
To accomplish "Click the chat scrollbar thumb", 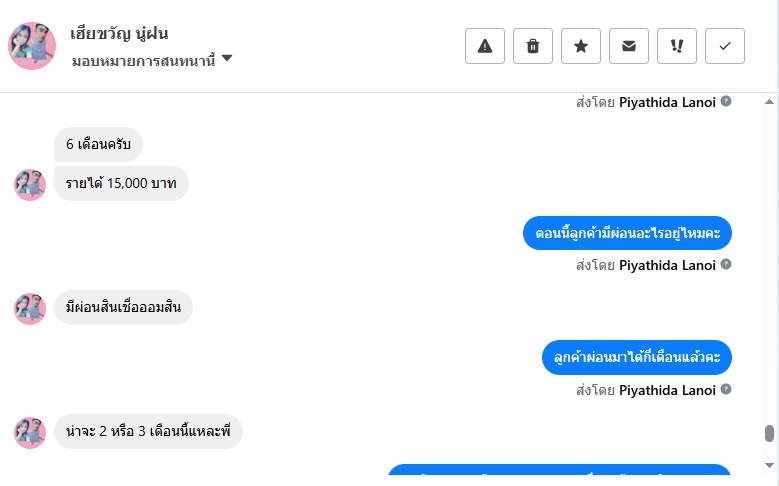I will pos(769,433).
